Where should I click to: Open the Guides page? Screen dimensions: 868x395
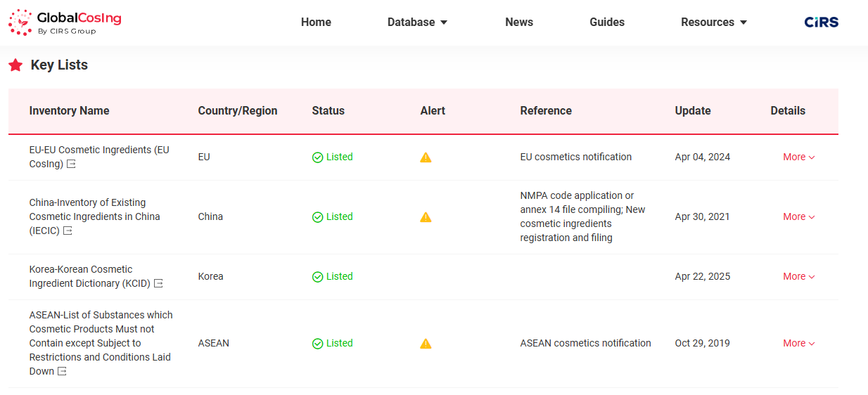point(606,22)
